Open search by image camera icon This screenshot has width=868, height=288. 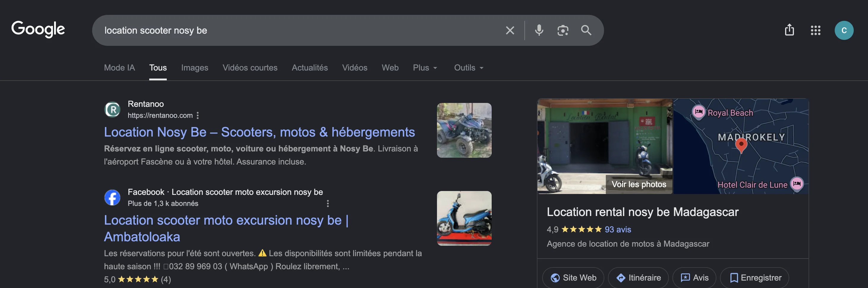click(562, 30)
